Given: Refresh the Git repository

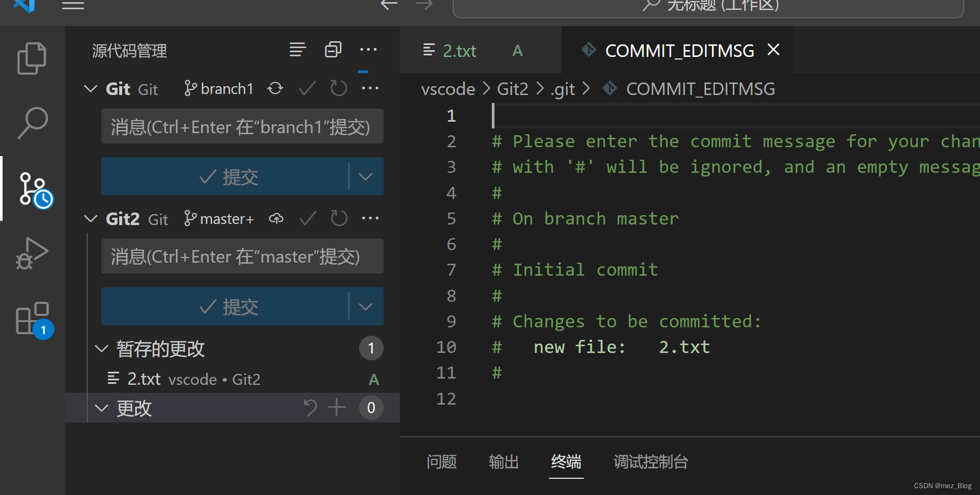Looking at the screenshot, I should [339, 89].
